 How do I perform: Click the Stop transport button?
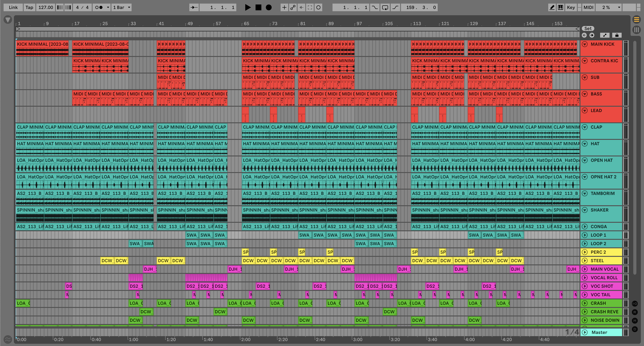tap(258, 7)
